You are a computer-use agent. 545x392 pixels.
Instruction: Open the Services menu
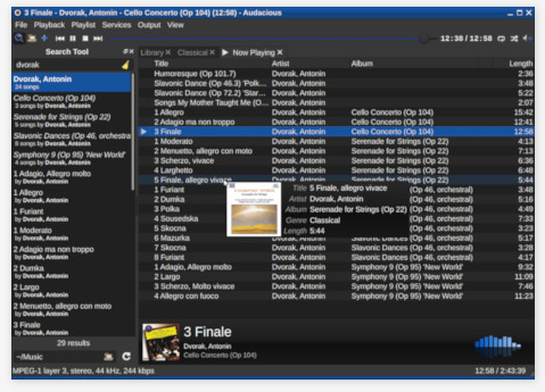point(116,25)
